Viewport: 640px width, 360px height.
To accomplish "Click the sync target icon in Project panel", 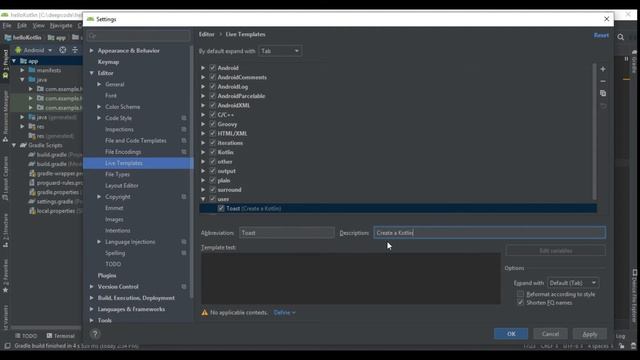I will coord(62,50).
